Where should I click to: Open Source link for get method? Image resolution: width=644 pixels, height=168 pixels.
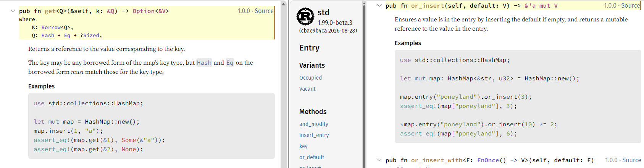(x=264, y=11)
